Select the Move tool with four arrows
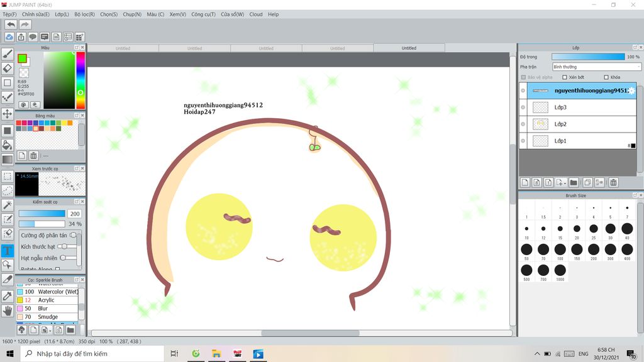 click(x=8, y=114)
